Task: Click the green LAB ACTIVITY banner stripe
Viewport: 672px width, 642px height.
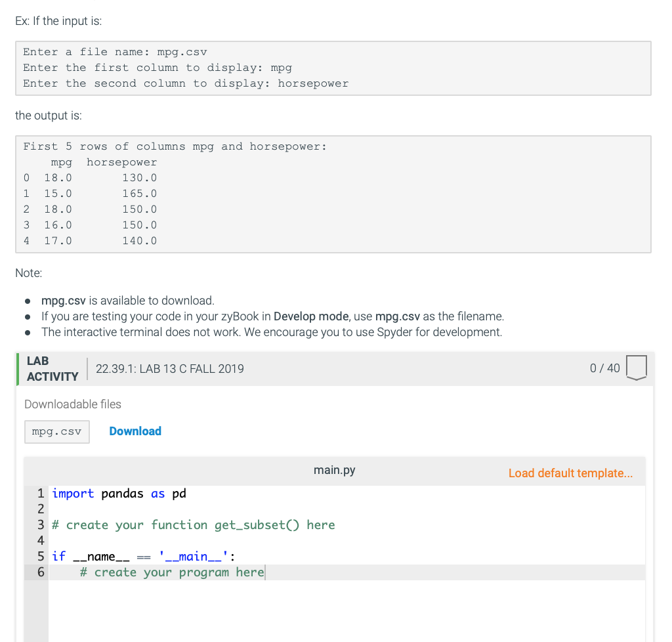Action: [17, 368]
